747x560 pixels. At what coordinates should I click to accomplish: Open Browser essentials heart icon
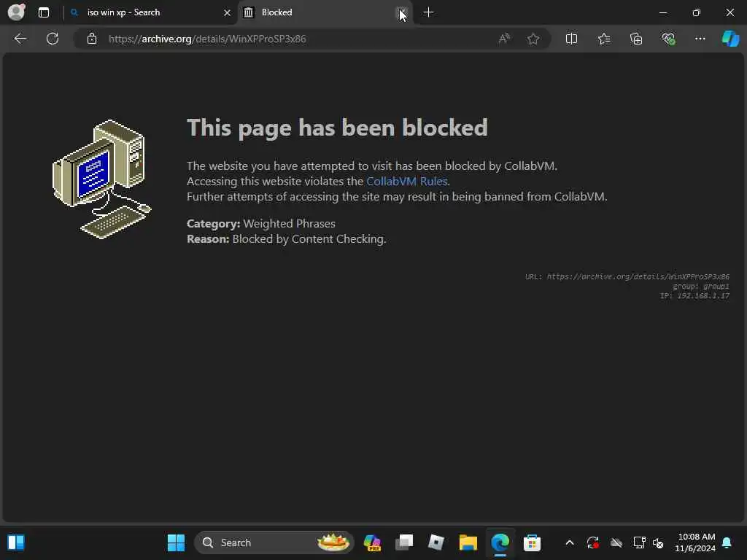pos(668,39)
